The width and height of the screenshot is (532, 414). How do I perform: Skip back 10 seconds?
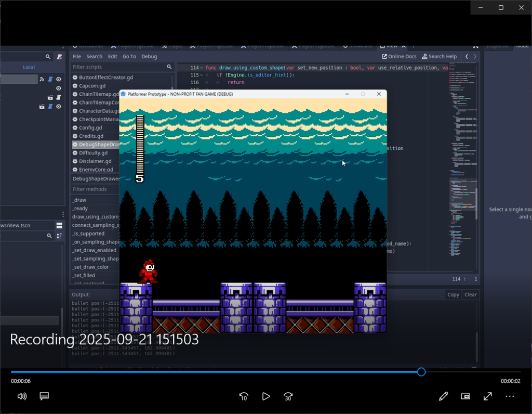244,396
